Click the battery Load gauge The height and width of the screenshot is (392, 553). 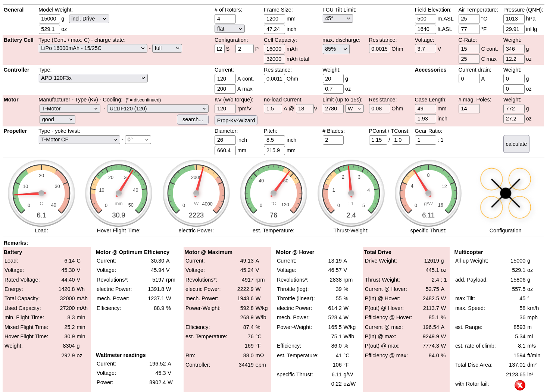41,193
